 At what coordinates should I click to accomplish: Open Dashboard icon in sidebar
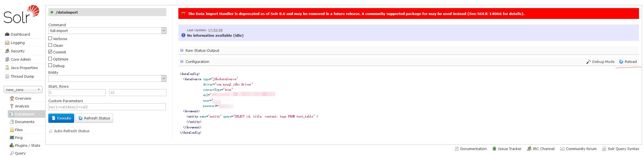coord(7,34)
